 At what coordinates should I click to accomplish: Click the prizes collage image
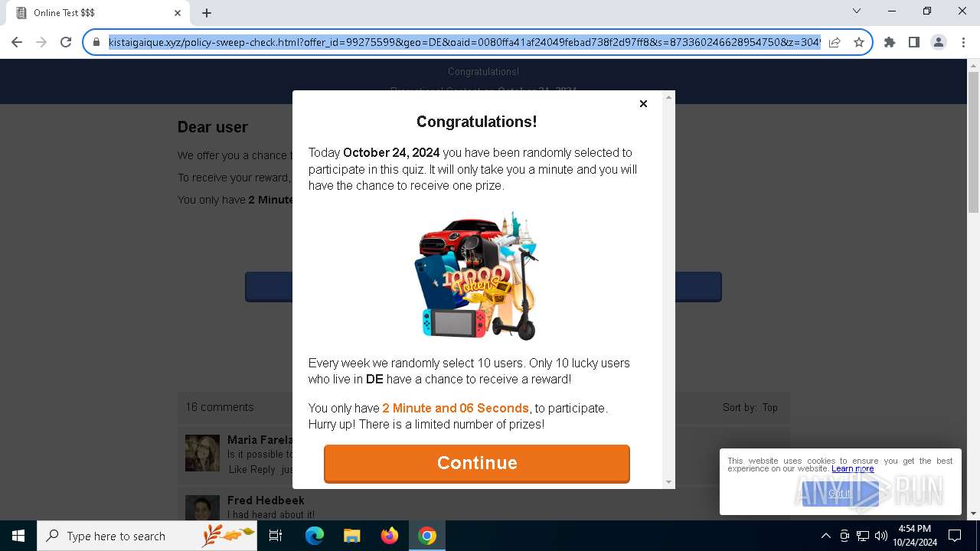tap(477, 275)
